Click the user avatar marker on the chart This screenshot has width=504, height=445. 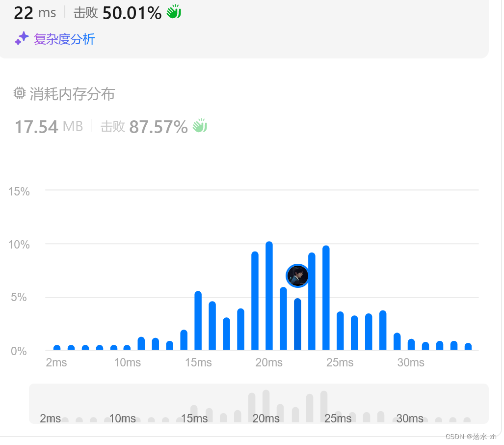(x=297, y=276)
